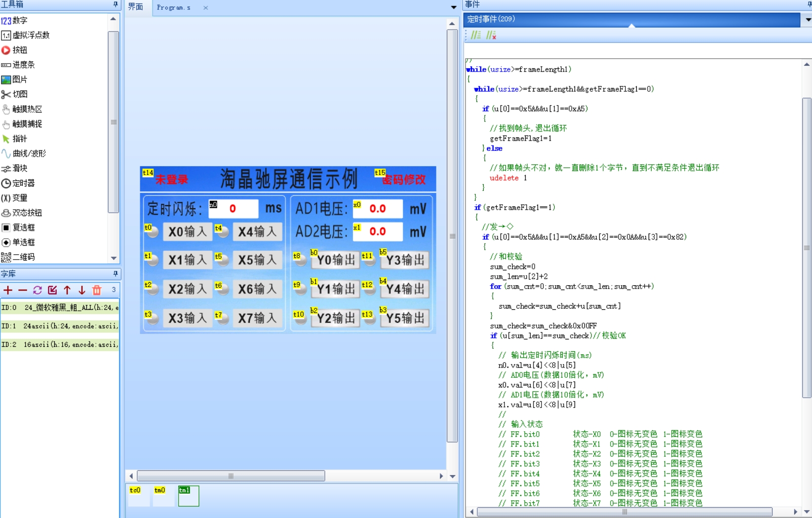Select the tm0 timer component in tray
Screen dimensions: 812x518
click(163, 496)
